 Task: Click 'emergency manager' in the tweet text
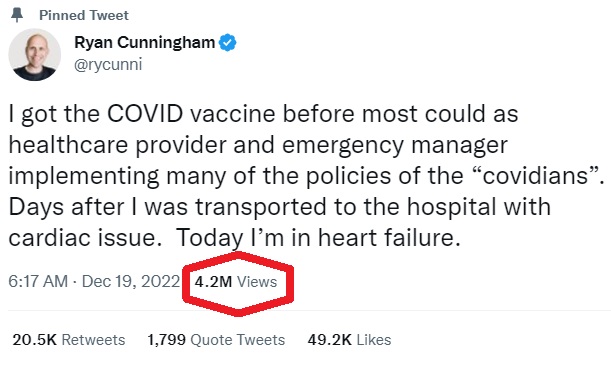coord(395,145)
